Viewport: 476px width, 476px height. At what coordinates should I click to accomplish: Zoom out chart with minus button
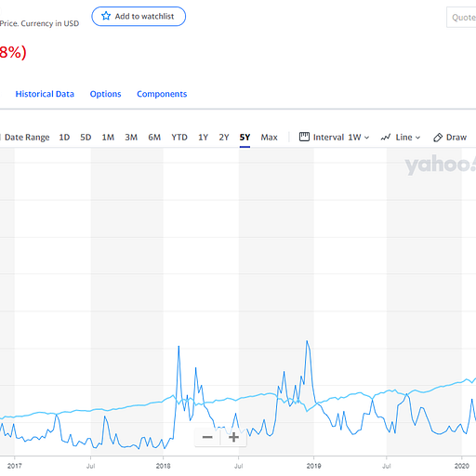pyautogui.click(x=207, y=437)
